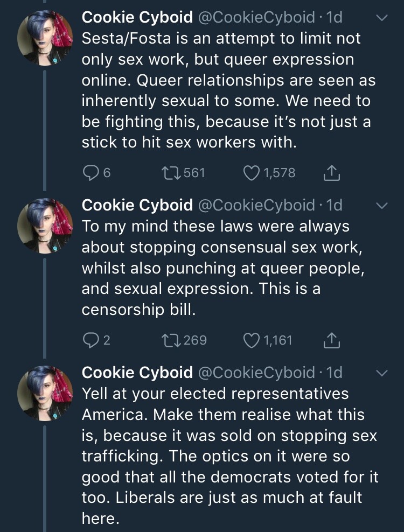
Task: Expand options chevron on the second tweet
Action: click(x=381, y=206)
